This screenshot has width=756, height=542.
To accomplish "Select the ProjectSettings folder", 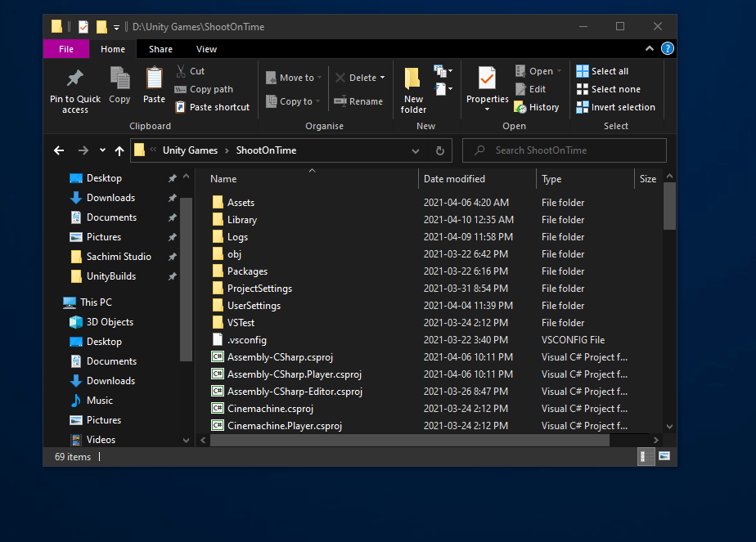I will [252, 289].
